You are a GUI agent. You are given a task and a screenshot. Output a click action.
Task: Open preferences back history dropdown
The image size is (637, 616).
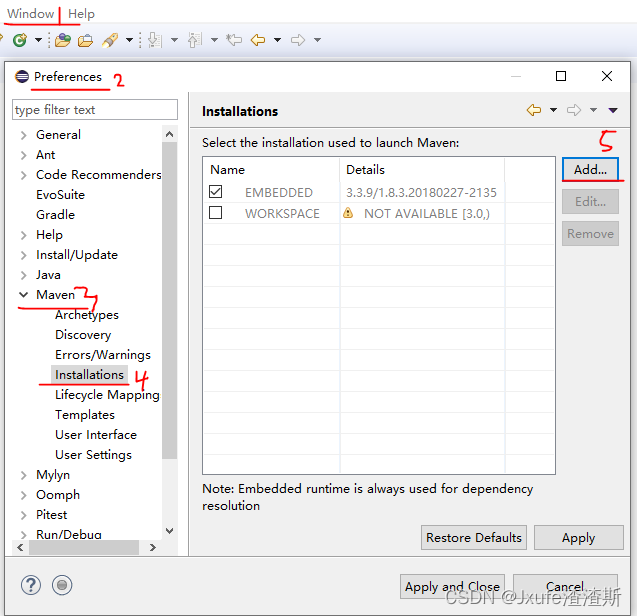coord(553,110)
